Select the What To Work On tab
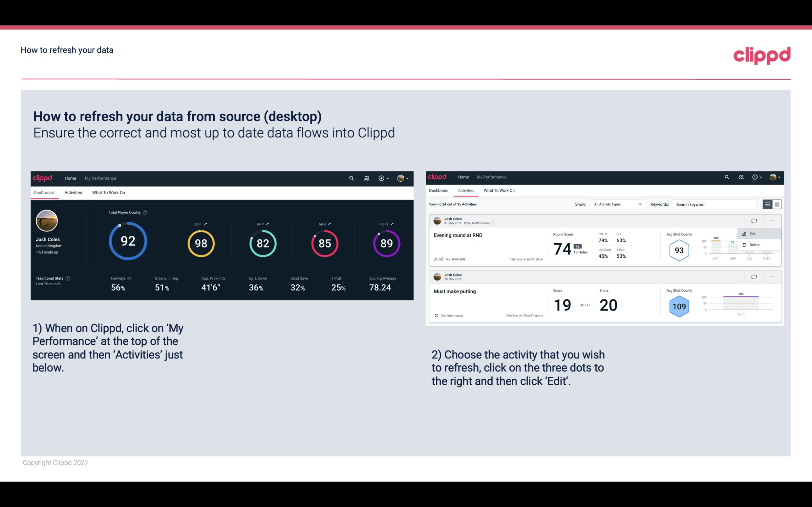The height and width of the screenshot is (507, 812). 108,192
